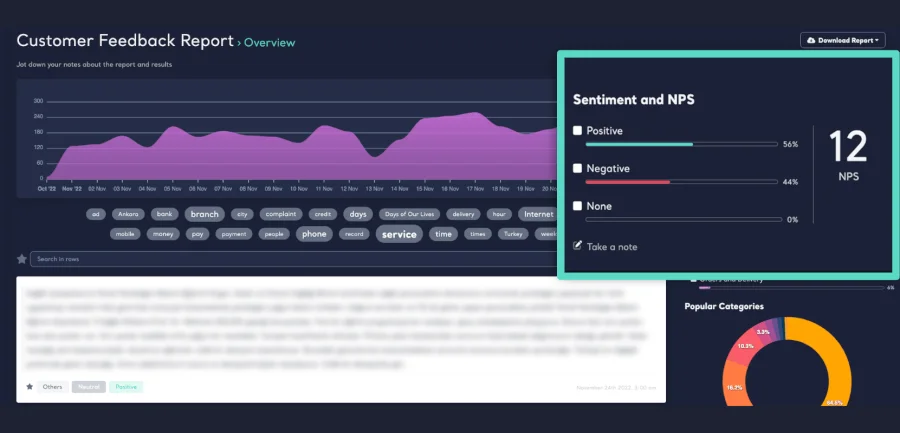Viewport: 900px width, 433px height.
Task: Select the 'money' keyword tag
Action: point(163,234)
